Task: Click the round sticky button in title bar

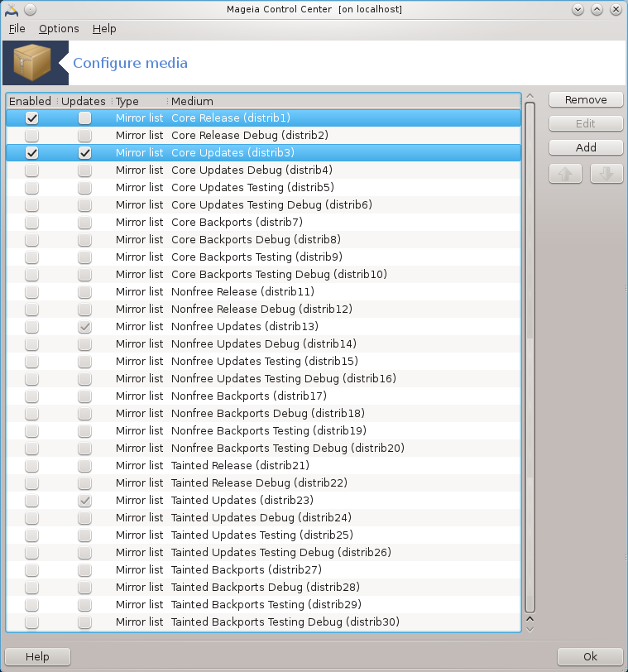Action: tap(30, 9)
